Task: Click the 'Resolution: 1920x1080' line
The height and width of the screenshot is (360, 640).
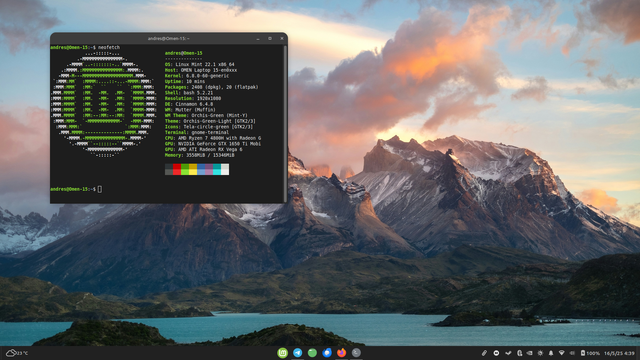Action: tap(193, 99)
